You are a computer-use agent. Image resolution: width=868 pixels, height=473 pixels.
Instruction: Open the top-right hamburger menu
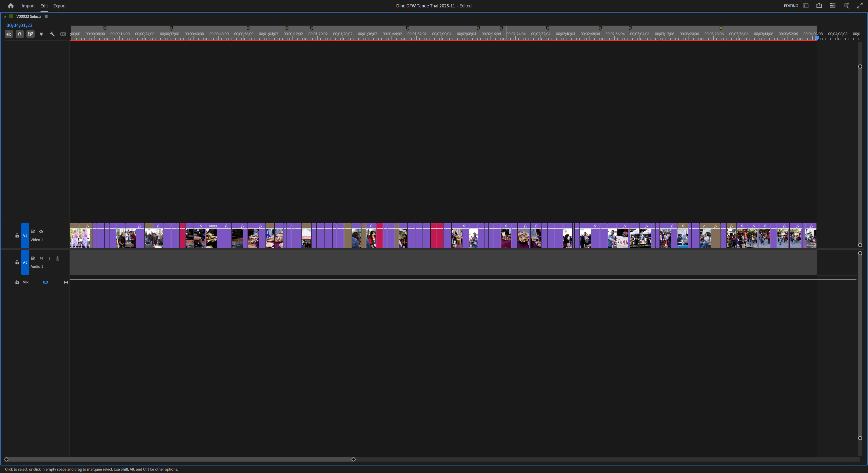833,6
